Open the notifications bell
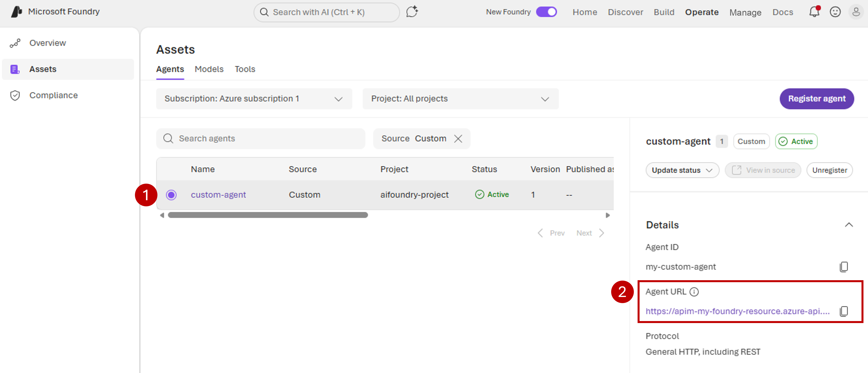The image size is (868, 373). 814,12
